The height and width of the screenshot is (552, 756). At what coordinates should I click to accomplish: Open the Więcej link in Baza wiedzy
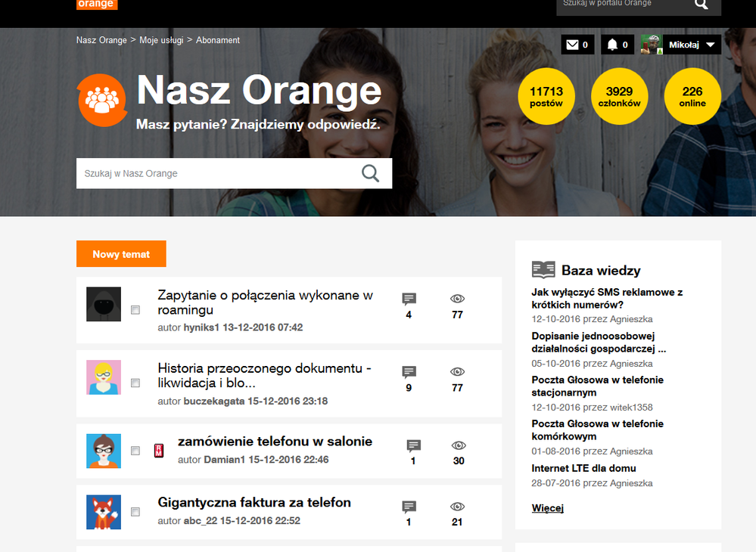click(x=547, y=507)
